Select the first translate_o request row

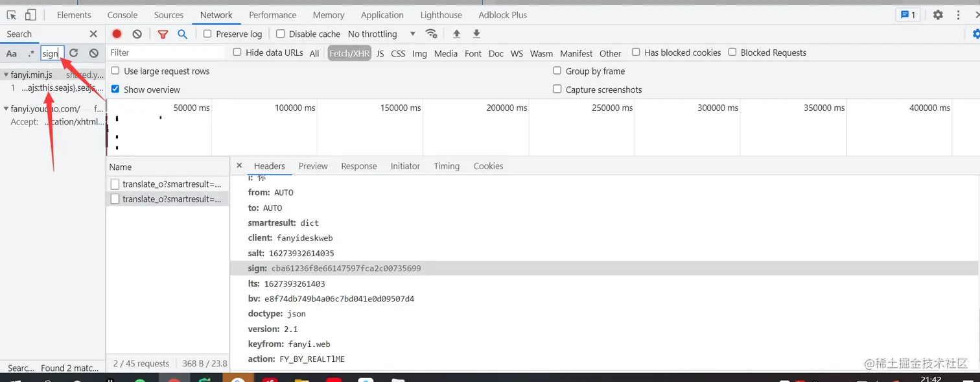click(x=167, y=184)
